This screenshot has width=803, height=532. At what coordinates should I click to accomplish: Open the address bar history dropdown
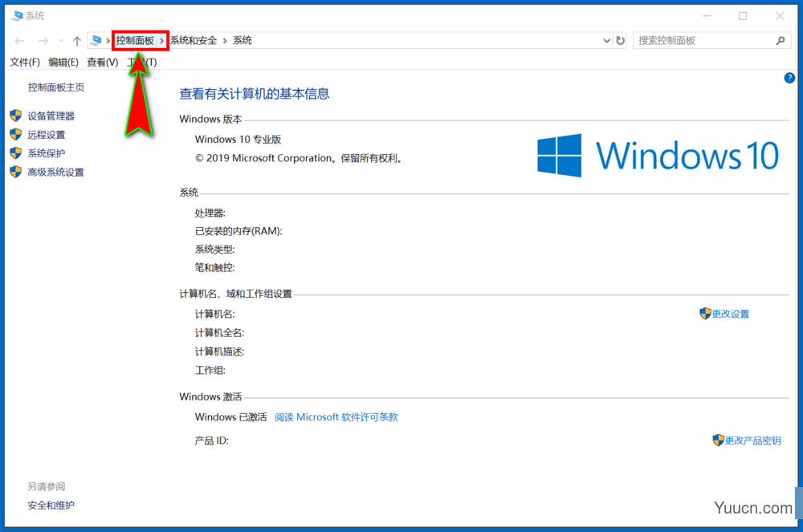pyautogui.click(x=606, y=40)
